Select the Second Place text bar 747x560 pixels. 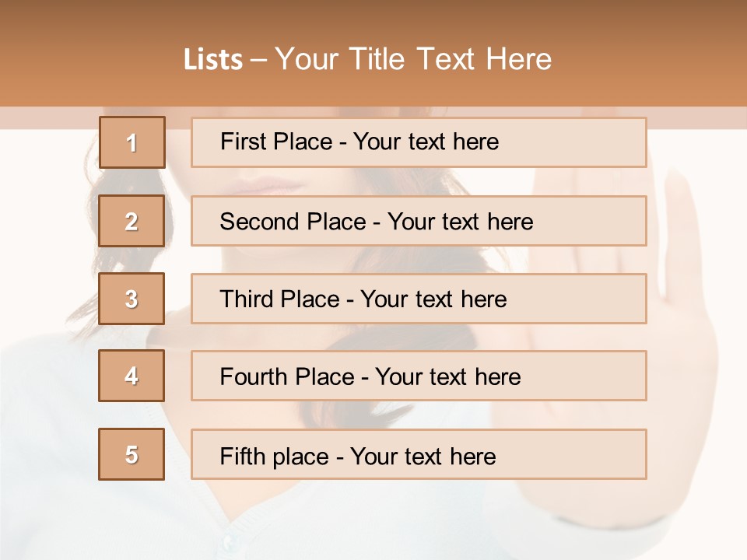[419, 221]
